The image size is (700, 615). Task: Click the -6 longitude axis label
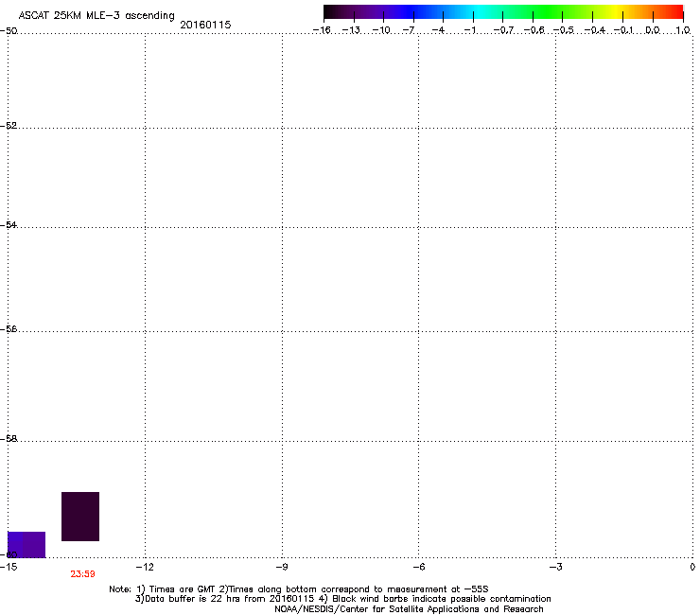coord(418,567)
